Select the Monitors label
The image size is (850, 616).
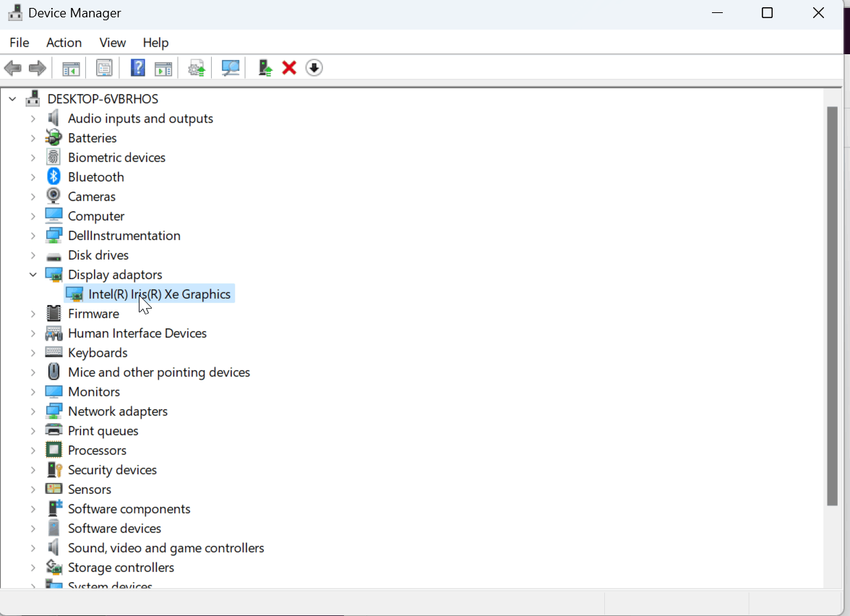pos(94,392)
